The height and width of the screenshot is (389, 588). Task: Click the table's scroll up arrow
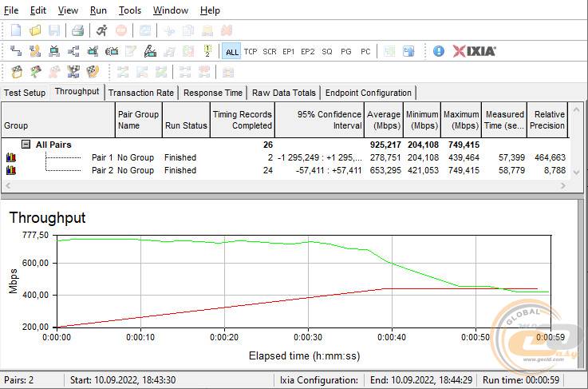point(577,109)
